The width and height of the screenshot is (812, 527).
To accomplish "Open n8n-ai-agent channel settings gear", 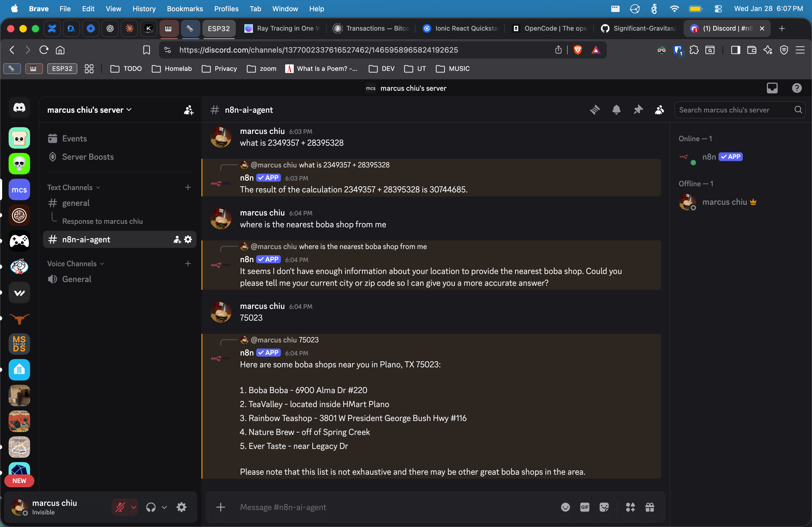I will [188, 239].
